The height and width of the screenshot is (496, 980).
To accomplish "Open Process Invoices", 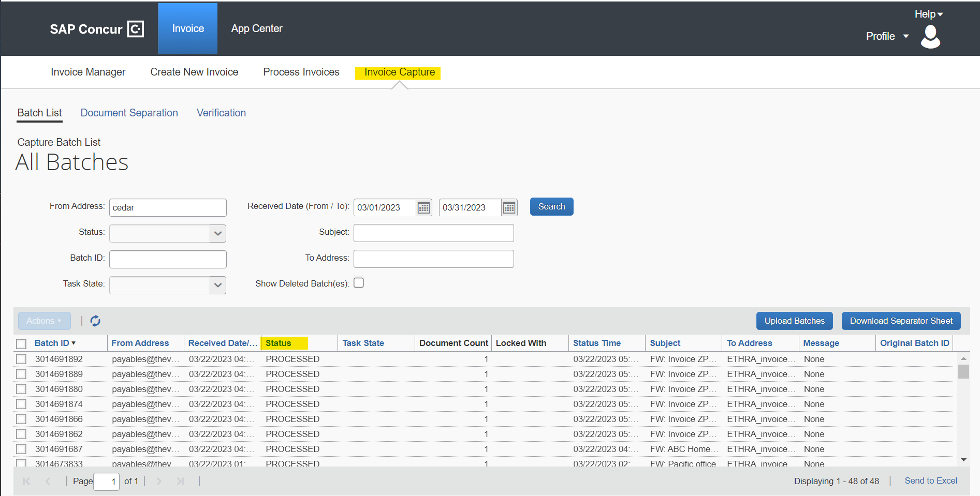I will (x=301, y=72).
